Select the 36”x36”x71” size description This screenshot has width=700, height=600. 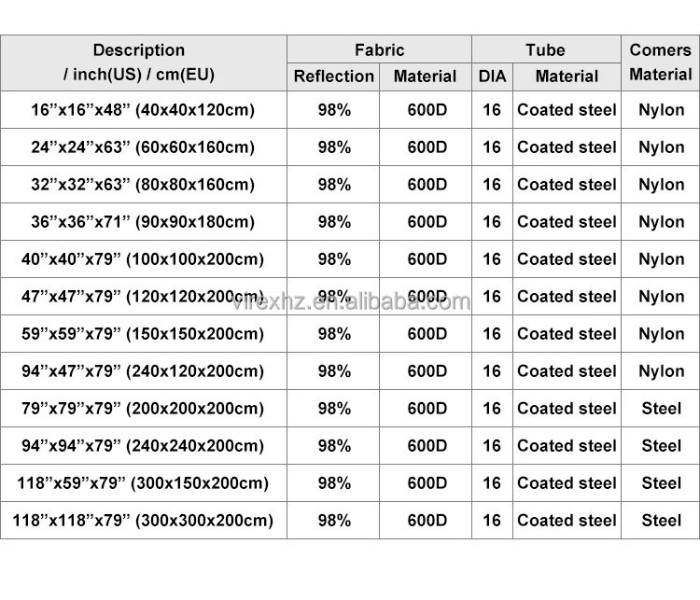click(x=143, y=222)
